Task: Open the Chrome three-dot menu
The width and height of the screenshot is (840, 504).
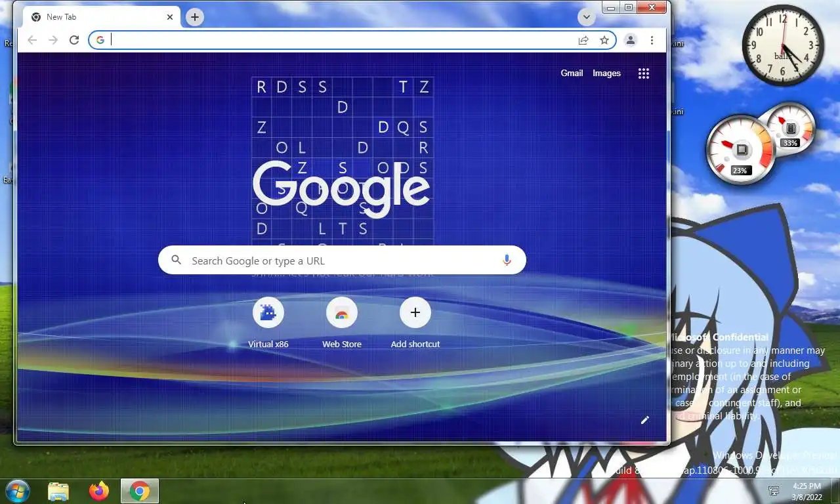Action: coord(652,40)
